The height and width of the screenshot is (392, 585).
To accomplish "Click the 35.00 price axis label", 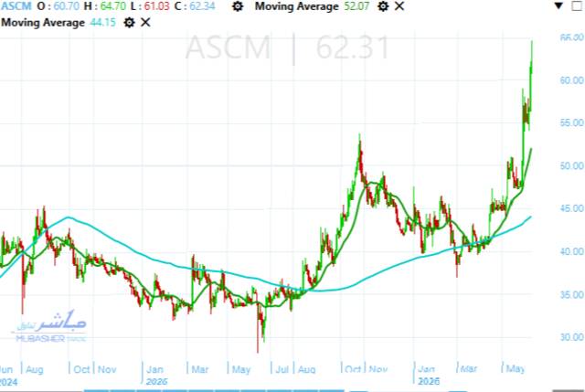I will click(571, 294).
